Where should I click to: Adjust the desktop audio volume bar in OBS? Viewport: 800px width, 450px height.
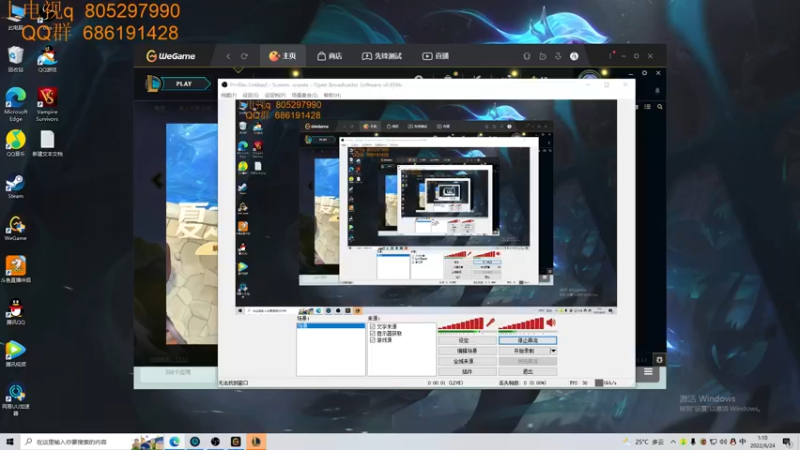pos(521,323)
